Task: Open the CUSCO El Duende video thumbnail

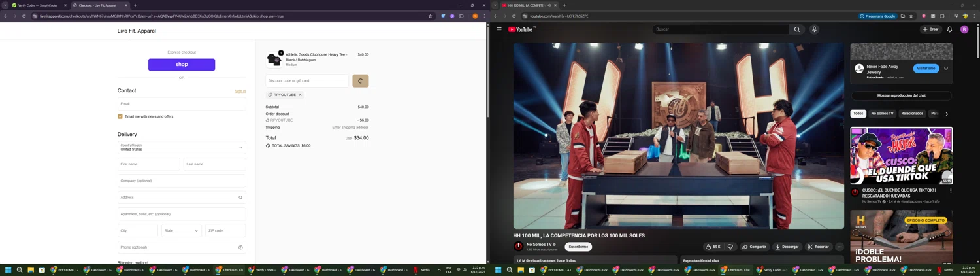Action: [x=902, y=156]
